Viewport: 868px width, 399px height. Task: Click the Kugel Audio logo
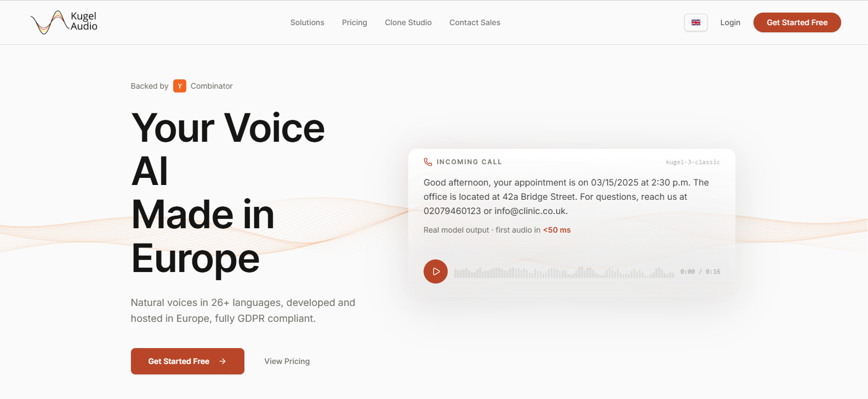click(x=64, y=22)
